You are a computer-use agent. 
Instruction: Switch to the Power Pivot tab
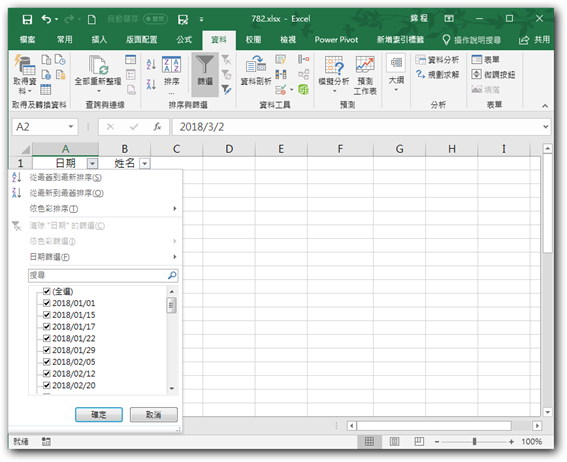[x=336, y=39]
